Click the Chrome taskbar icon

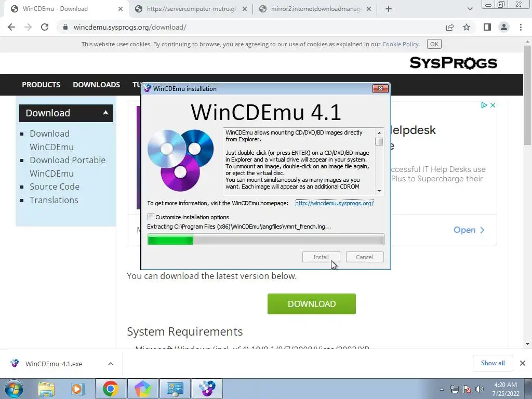110,389
